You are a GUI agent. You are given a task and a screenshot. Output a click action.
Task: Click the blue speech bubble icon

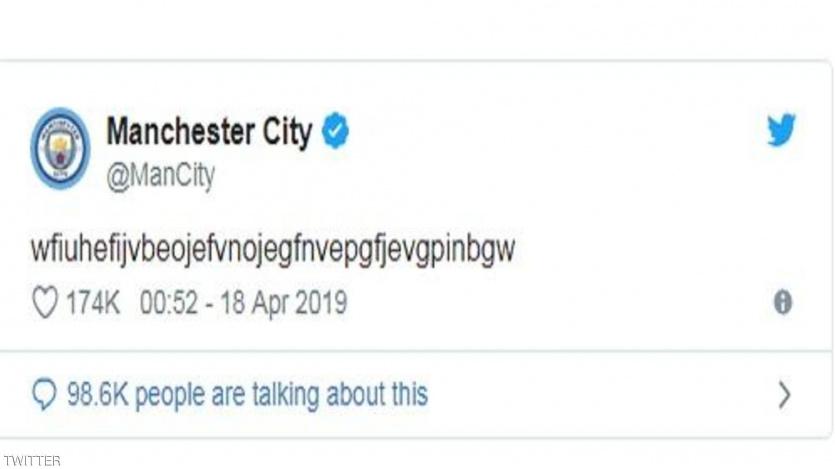[x=45, y=395]
